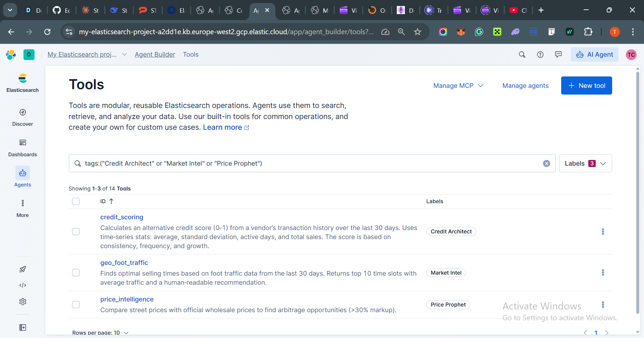
Task: Sort the table by ID column
Action: pos(107,201)
